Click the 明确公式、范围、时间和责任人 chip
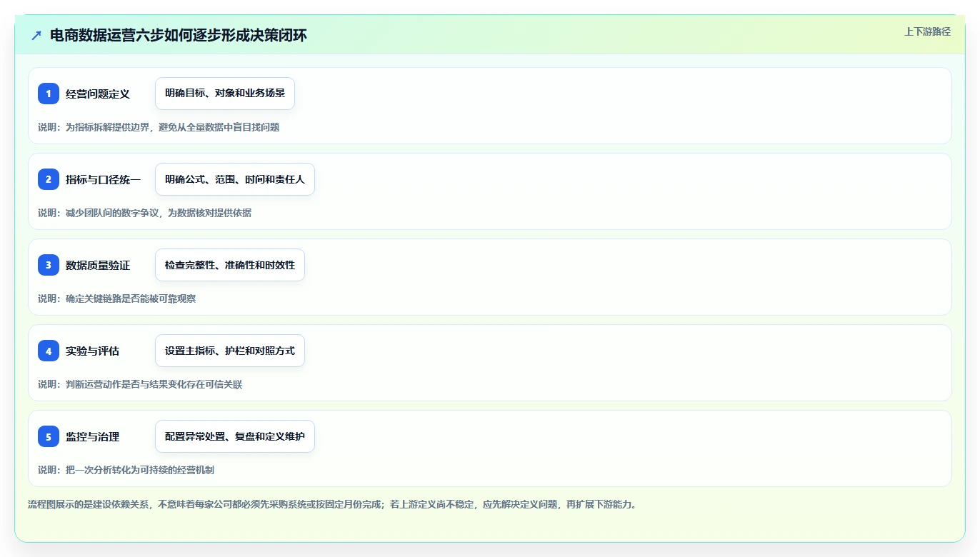The width and height of the screenshot is (980, 557). [x=235, y=179]
